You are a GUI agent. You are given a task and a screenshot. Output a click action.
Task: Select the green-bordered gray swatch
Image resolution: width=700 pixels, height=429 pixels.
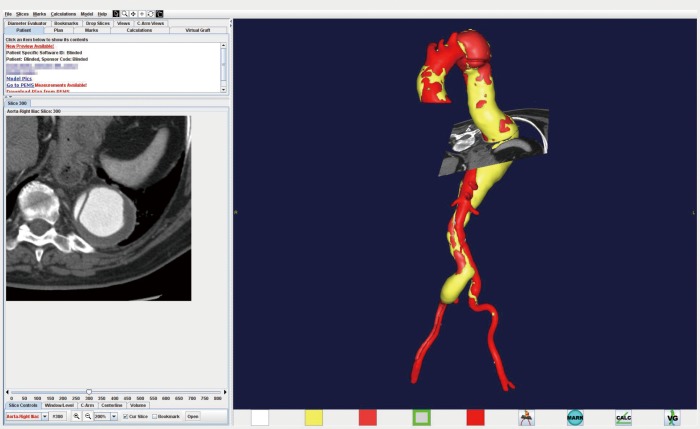421,418
